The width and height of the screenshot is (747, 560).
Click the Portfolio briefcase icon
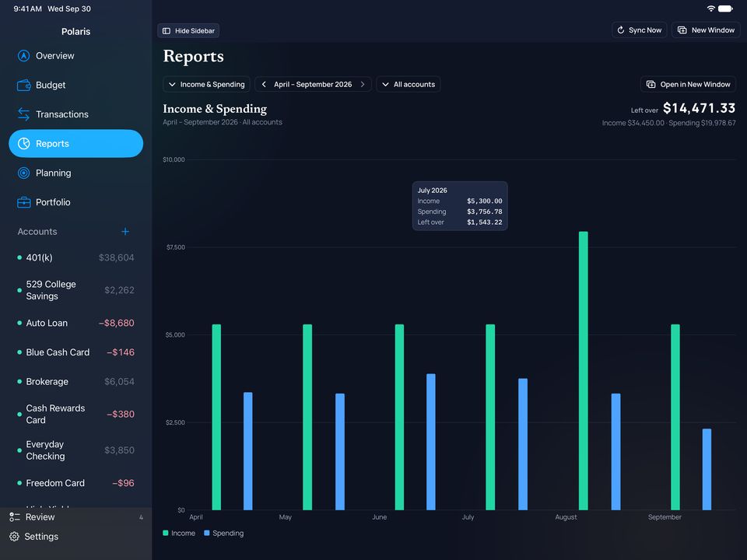24,202
